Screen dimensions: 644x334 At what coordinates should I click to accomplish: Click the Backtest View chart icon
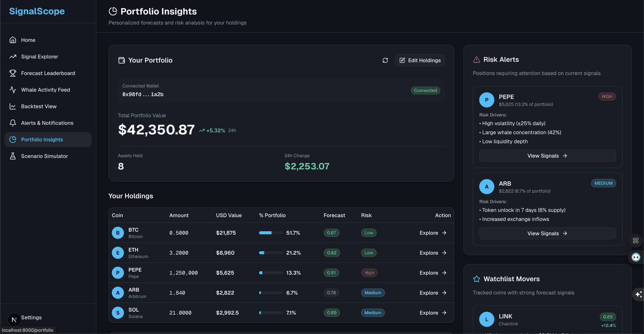coord(13,106)
